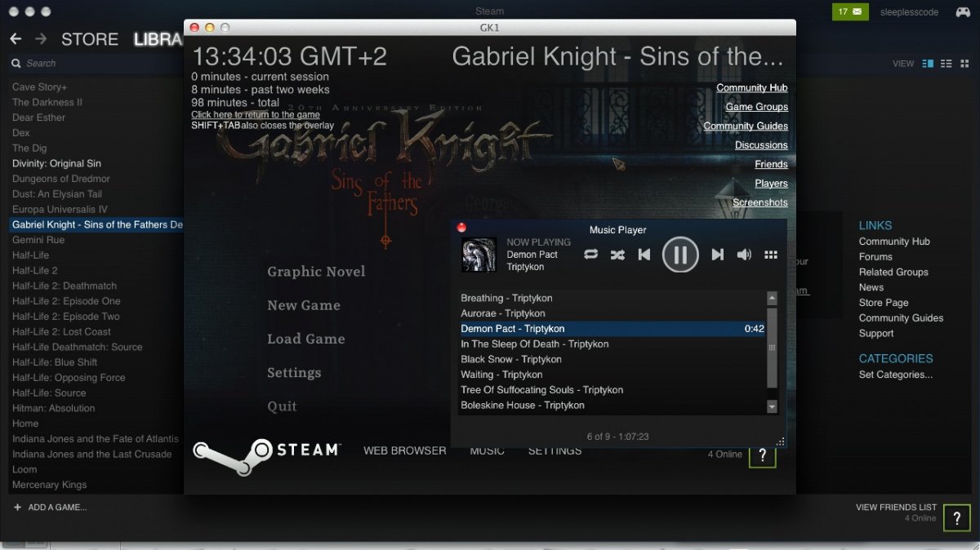Open the notifications counter showing 17

tap(850, 11)
